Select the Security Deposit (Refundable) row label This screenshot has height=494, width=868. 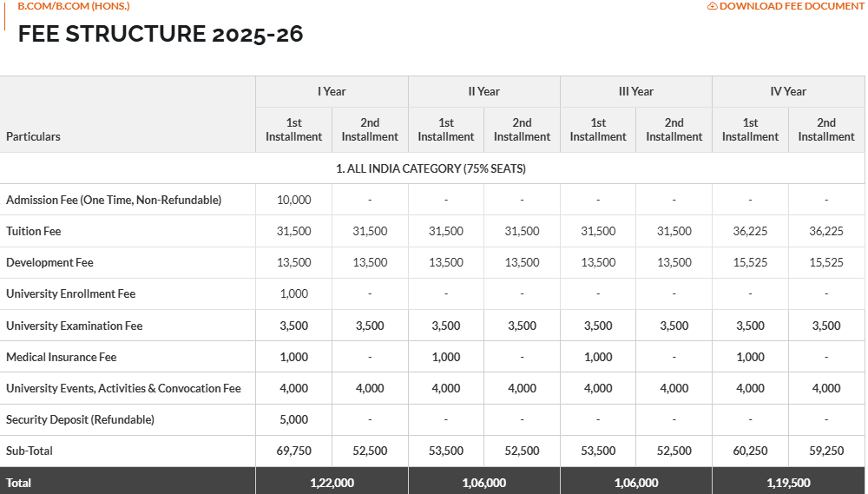point(80,419)
